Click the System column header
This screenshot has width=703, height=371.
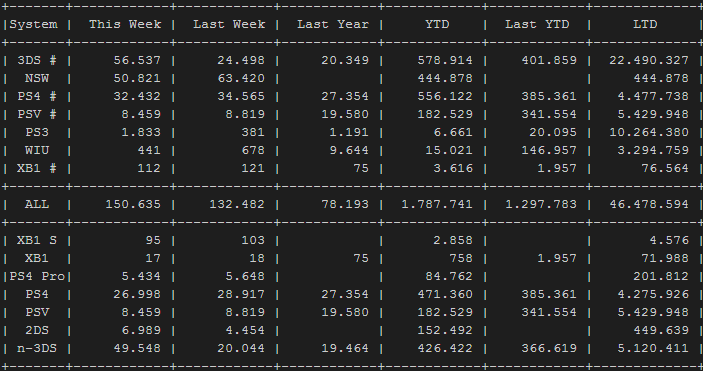[34, 24]
